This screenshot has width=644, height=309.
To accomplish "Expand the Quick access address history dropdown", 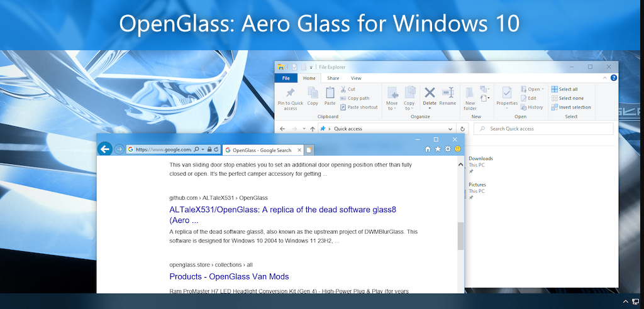I will pyautogui.click(x=450, y=129).
